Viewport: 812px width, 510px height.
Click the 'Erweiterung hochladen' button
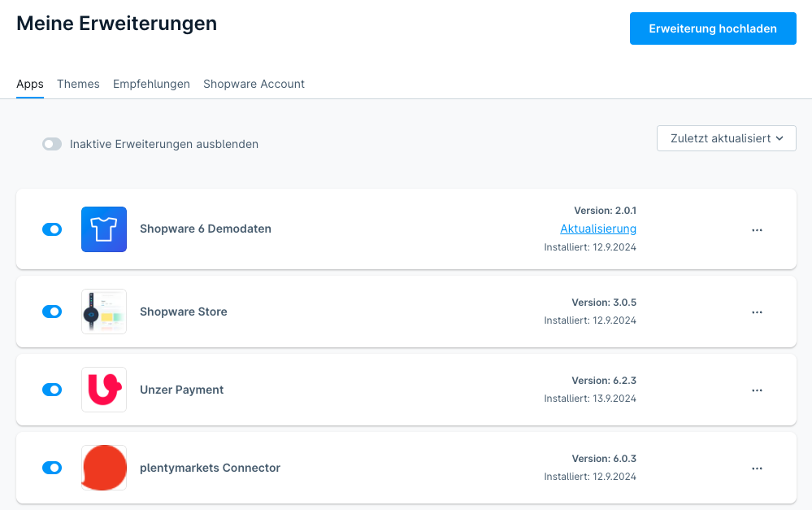tap(712, 28)
